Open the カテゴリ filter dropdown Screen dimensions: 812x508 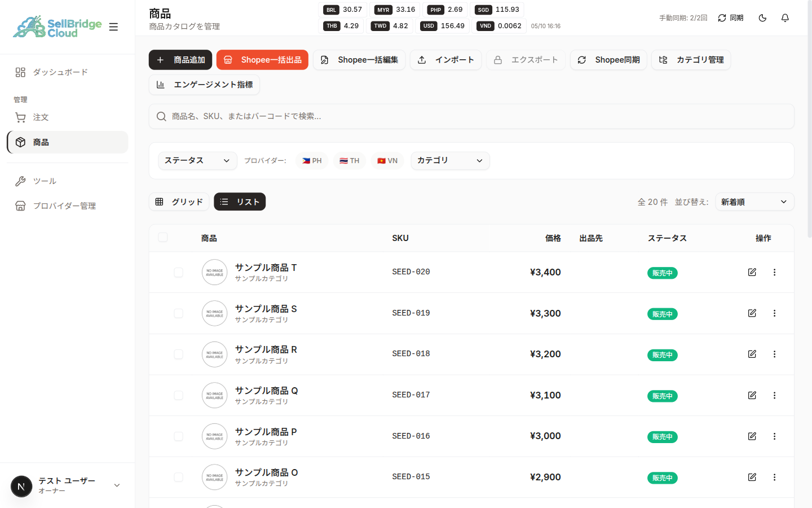pyautogui.click(x=450, y=161)
